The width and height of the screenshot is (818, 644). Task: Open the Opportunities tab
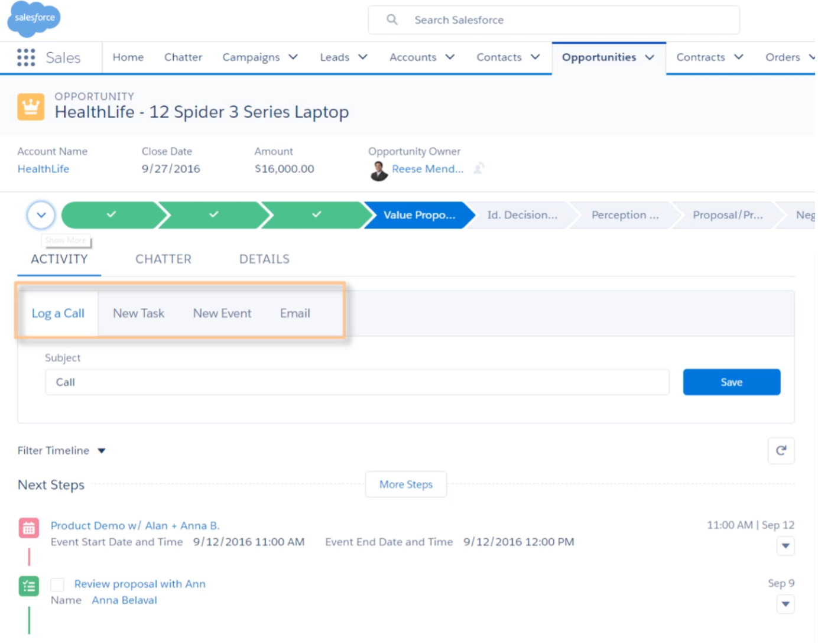599,57
